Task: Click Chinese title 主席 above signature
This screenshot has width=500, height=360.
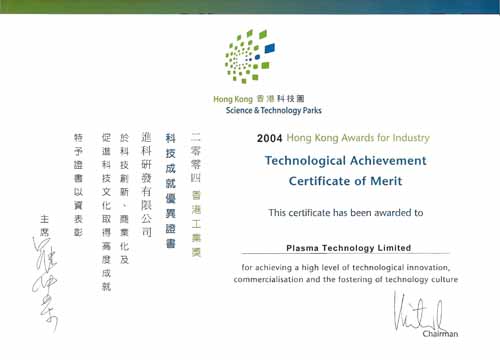Action: coord(44,226)
